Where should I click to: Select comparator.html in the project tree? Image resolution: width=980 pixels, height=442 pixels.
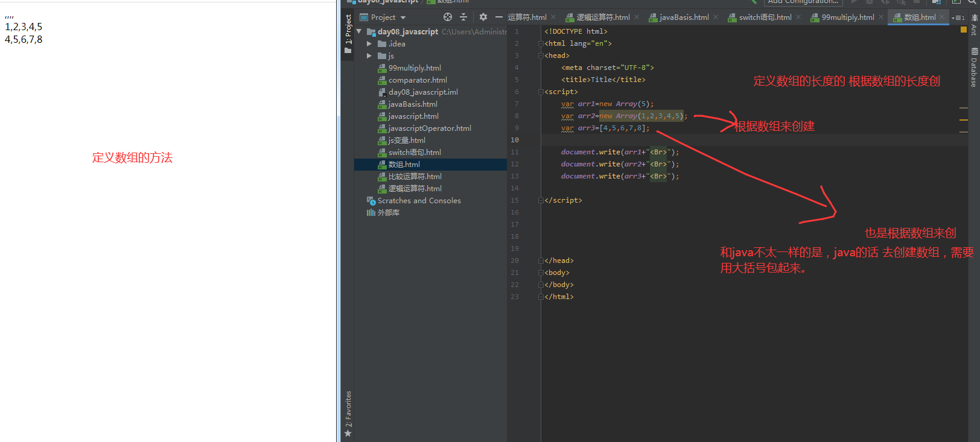[x=418, y=80]
